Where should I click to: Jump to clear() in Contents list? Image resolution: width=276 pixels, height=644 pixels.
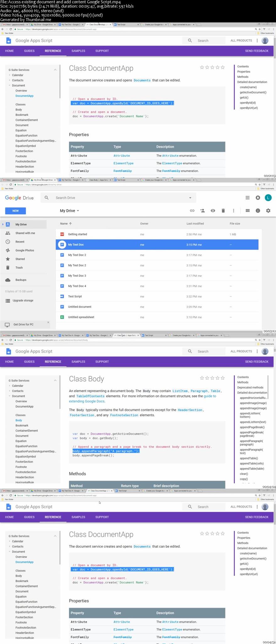click(244, 474)
